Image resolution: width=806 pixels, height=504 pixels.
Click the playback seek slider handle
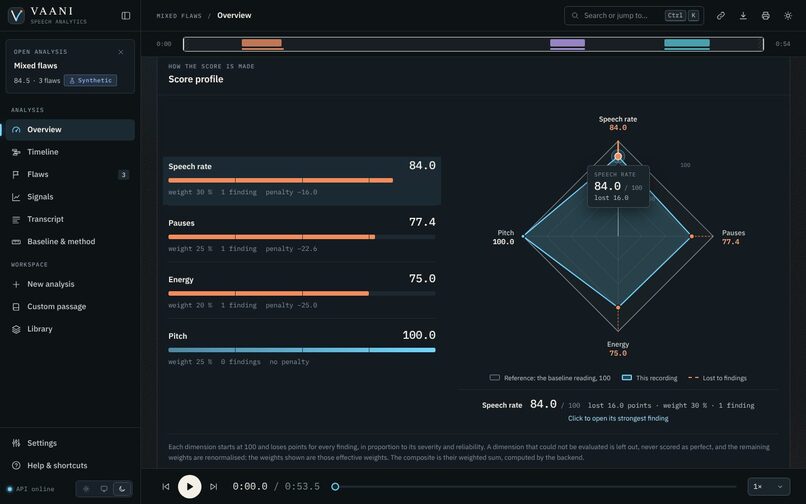tap(335, 487)
